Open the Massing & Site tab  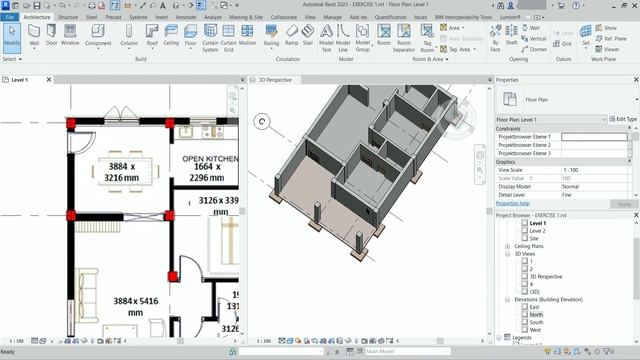246,17
